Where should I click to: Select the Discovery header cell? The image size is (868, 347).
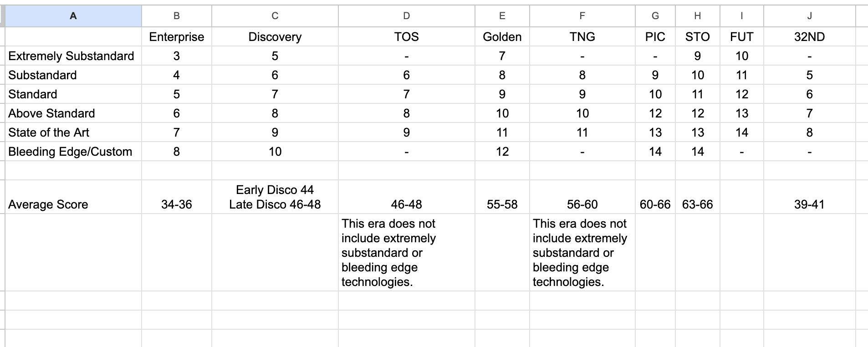275,37
